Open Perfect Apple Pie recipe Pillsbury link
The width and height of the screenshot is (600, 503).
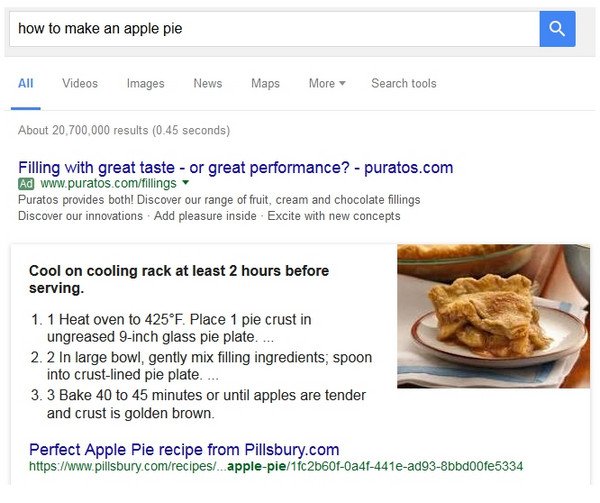point(184,449)
